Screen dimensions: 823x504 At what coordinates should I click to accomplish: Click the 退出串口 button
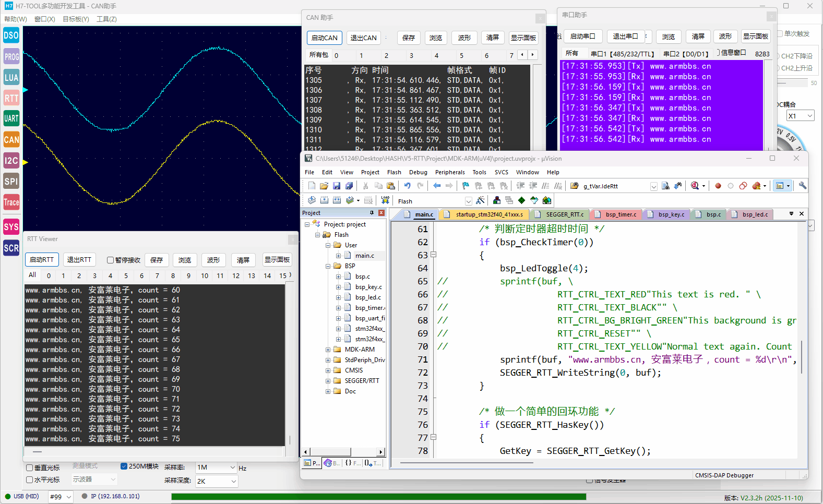pos(625,37)
